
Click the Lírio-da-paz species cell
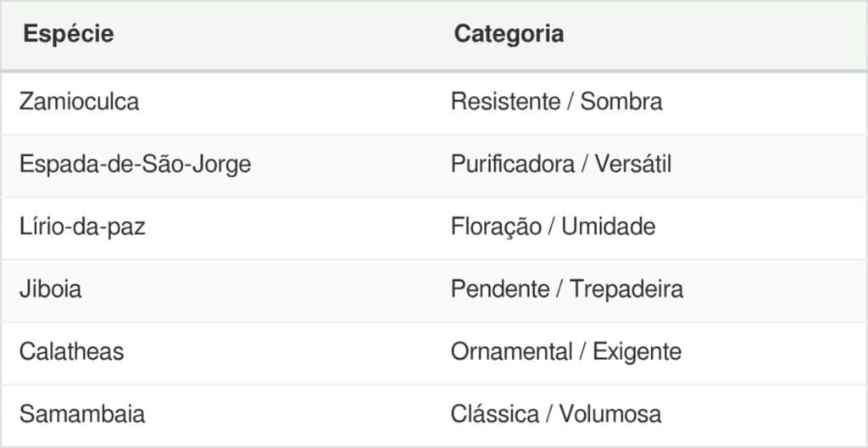point(82,227)
